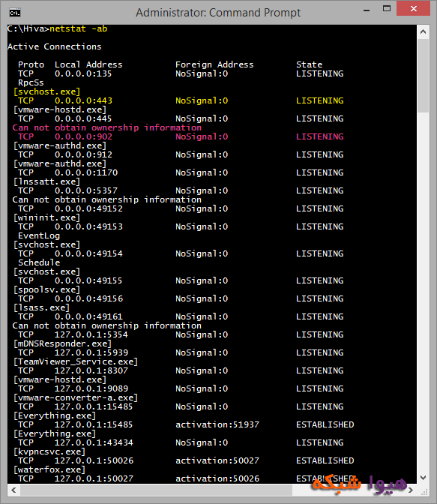Click the vertical scrollbar down arrow

tap(424, 478)
